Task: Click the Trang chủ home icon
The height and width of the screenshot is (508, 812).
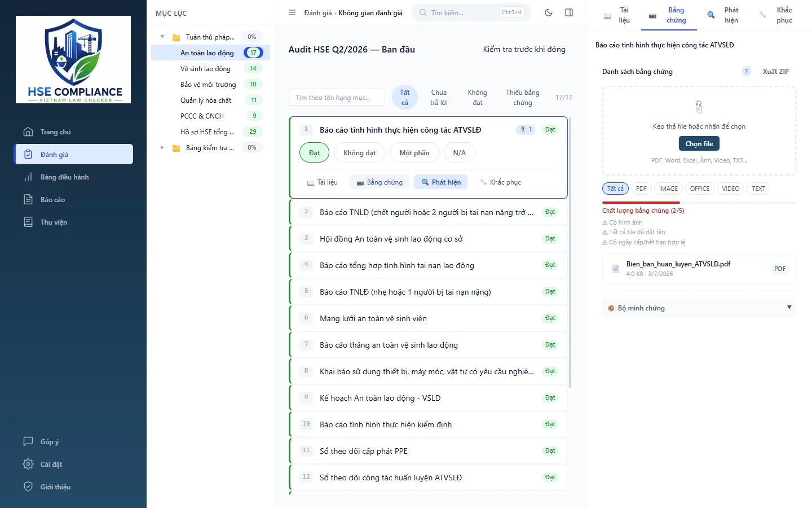Action: click(x=28, y=132)
